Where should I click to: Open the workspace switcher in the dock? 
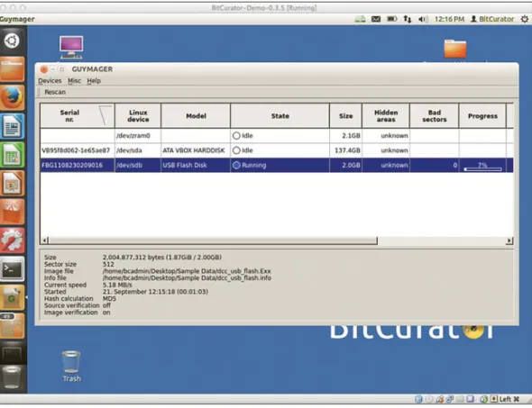[x=13, y=353]
